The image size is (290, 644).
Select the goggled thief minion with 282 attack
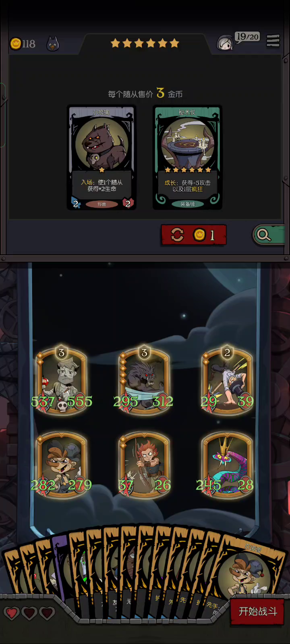(62, 465)
